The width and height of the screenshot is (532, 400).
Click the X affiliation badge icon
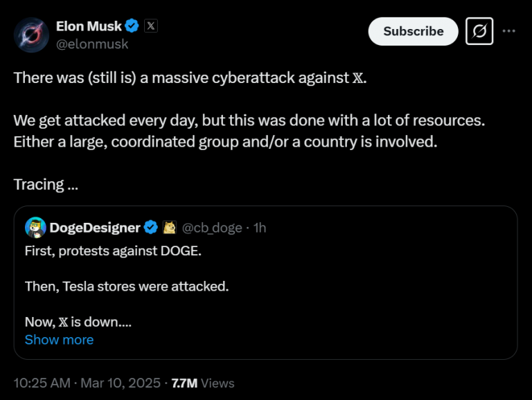point(152,27)
